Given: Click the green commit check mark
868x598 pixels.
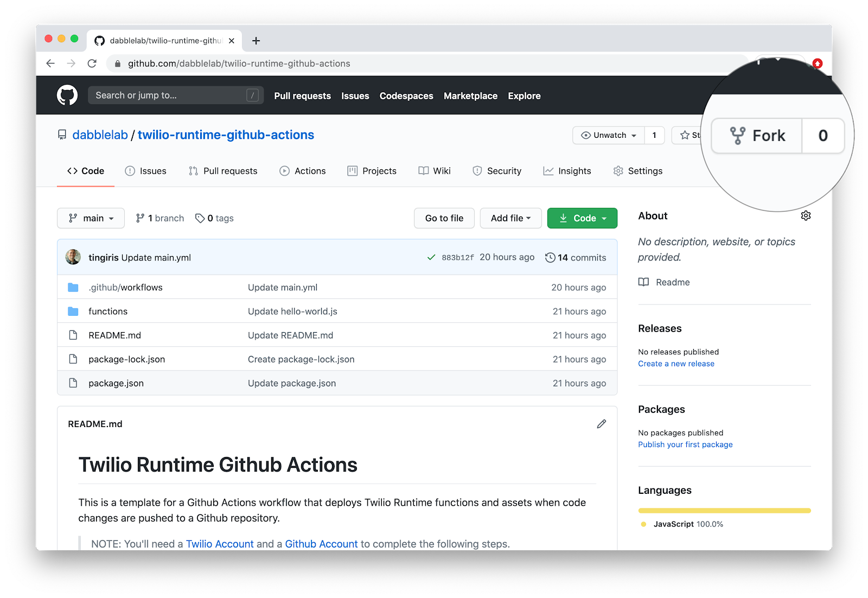Looking at the screenshot, I should [x=431, y=257].
